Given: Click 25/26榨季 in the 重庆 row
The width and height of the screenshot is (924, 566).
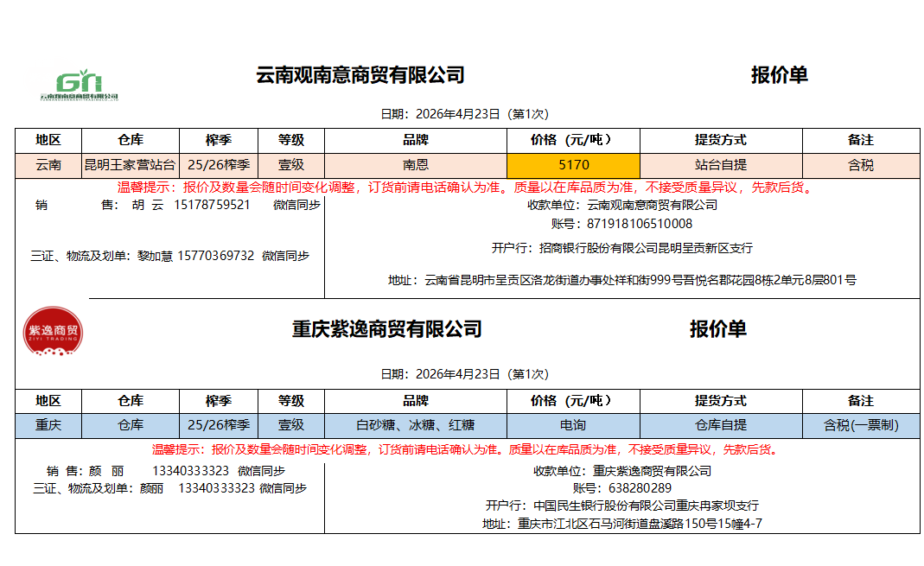Looking at the screenshot, I should point(219,425).
